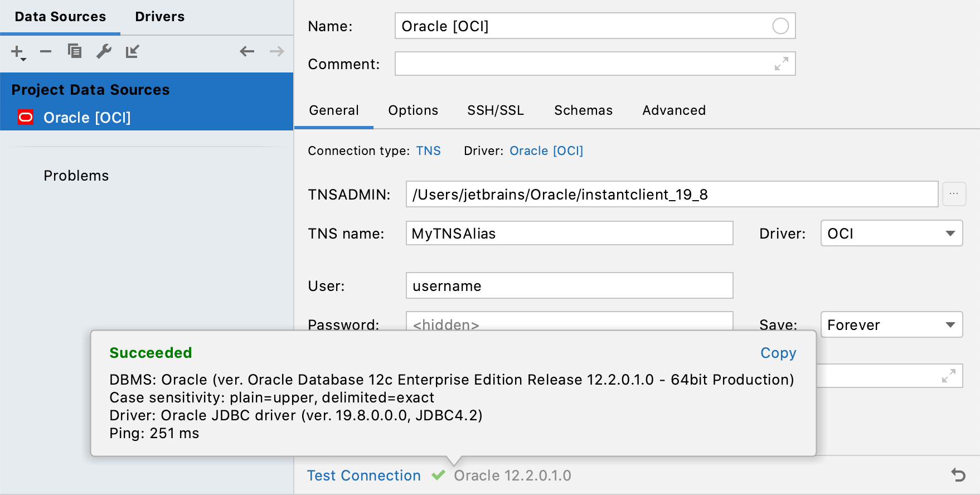Navigate forward with right arrow
The image size is (980, 495).
276,52
